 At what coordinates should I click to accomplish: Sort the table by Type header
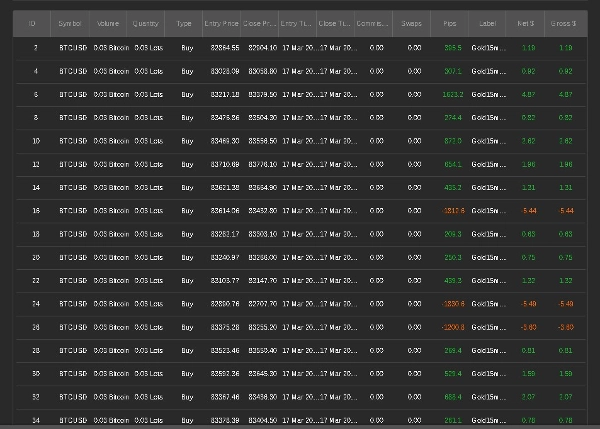(184, 22)
